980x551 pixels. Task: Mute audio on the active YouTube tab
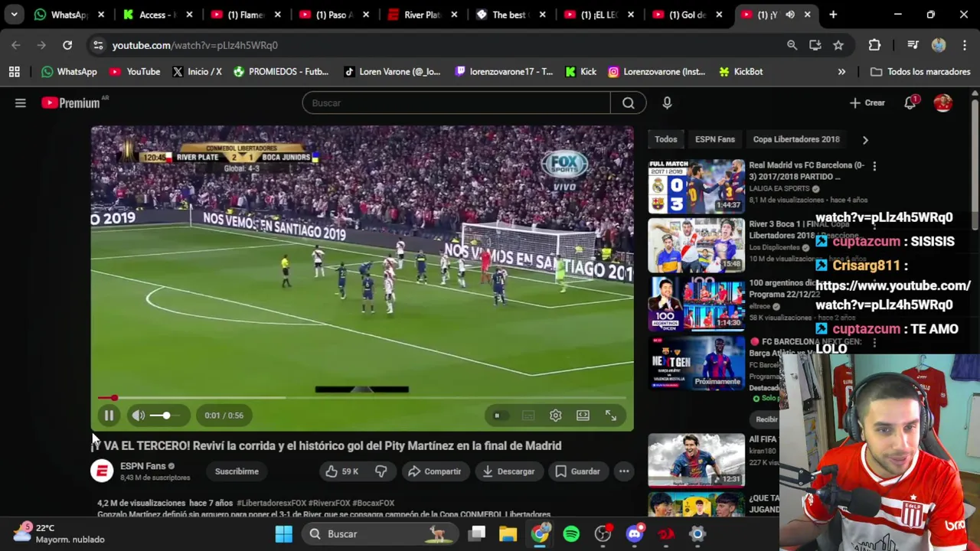[790, 15]
